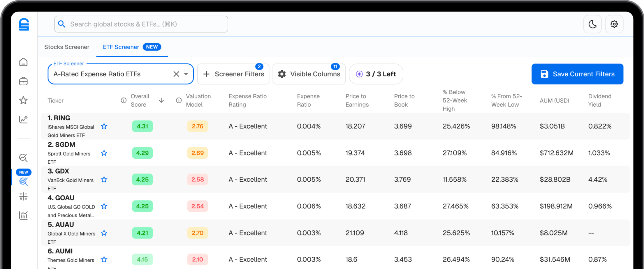This screenshot has height=269, width=644.
Task: Click AUMI overall score badge 4.15
Action: pos(142,259)
